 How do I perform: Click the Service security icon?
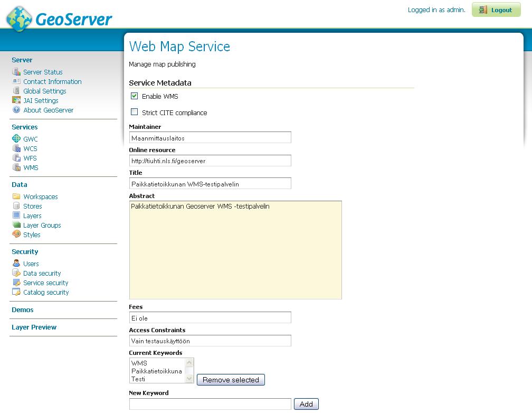pos(16,282)
